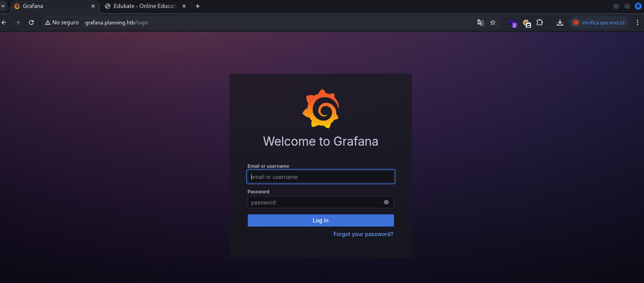Click the orange blocked extension icon
Screen dimensions: 644x283
tap(526, 23)
